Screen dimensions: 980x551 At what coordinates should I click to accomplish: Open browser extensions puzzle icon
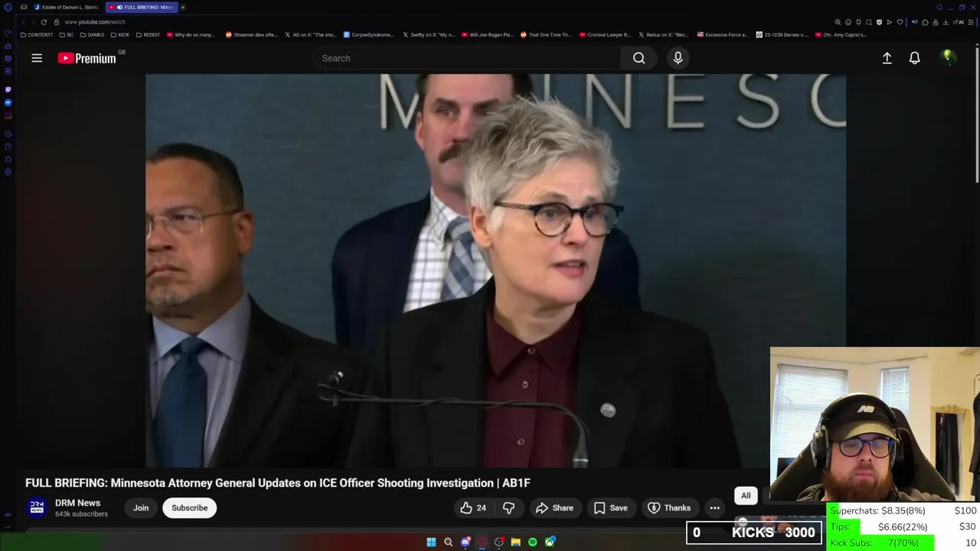pos(925,22)
